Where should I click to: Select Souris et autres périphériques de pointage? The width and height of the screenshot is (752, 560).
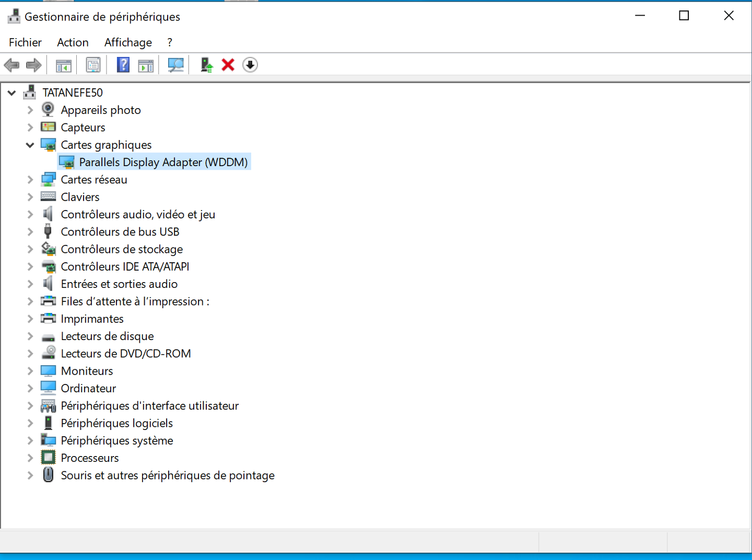[167, 476]
